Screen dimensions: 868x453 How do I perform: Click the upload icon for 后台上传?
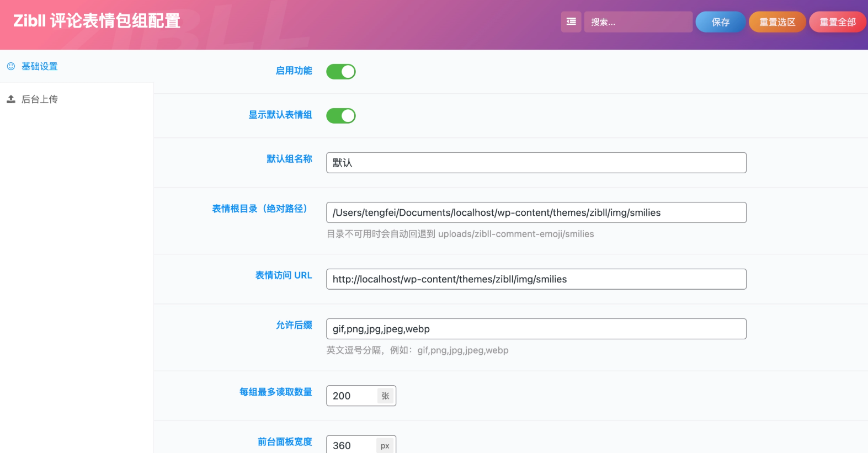pos(11,99)
